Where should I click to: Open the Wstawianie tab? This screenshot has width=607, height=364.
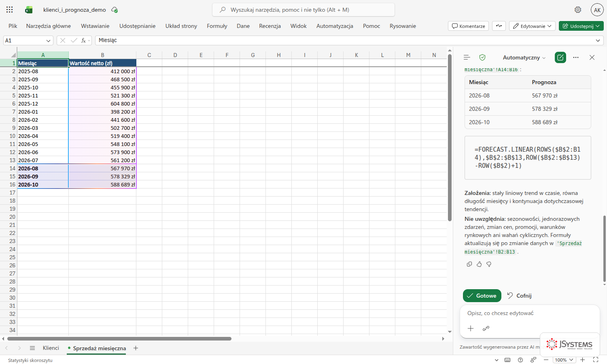[95, 26]
